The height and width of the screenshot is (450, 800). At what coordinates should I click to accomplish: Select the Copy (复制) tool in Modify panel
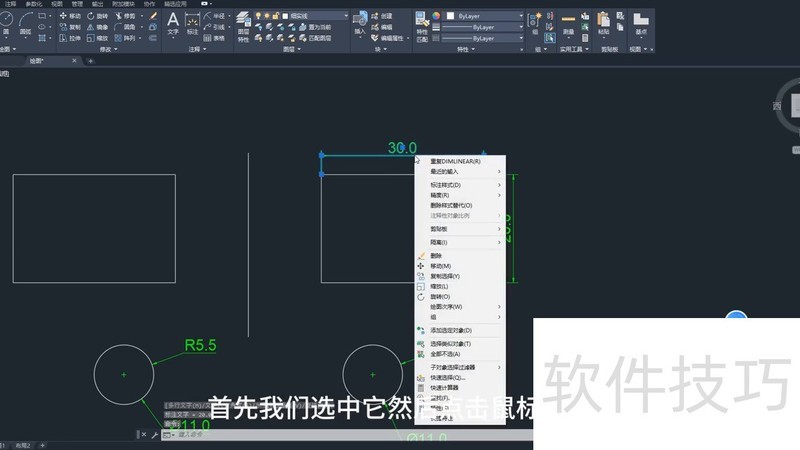(70, 27)
